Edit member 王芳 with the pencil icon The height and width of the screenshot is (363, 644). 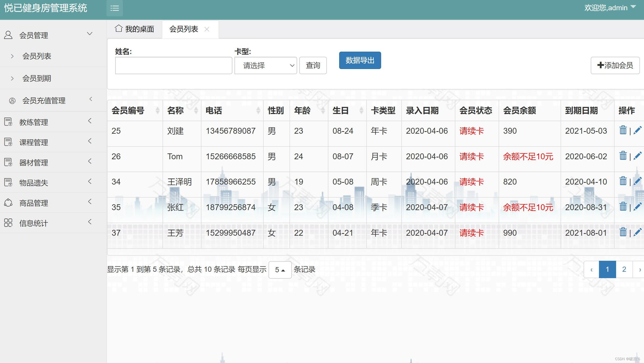[x=637, y=232]
